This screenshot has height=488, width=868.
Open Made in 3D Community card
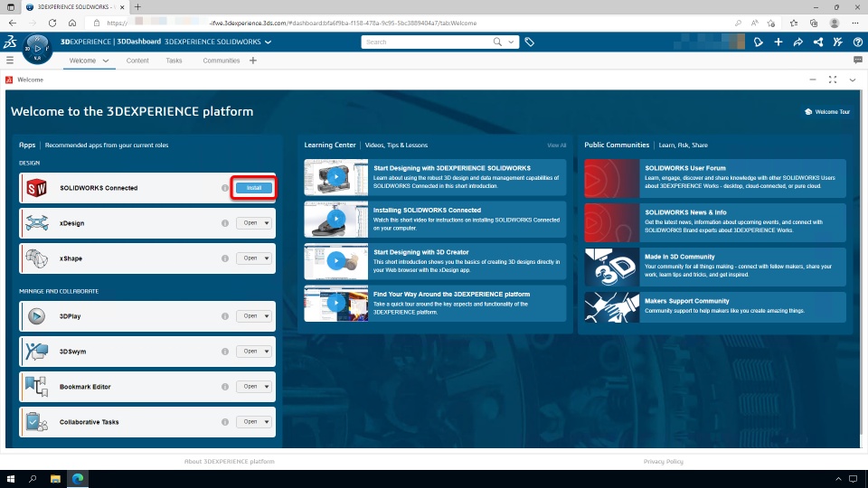pos(715,267)
